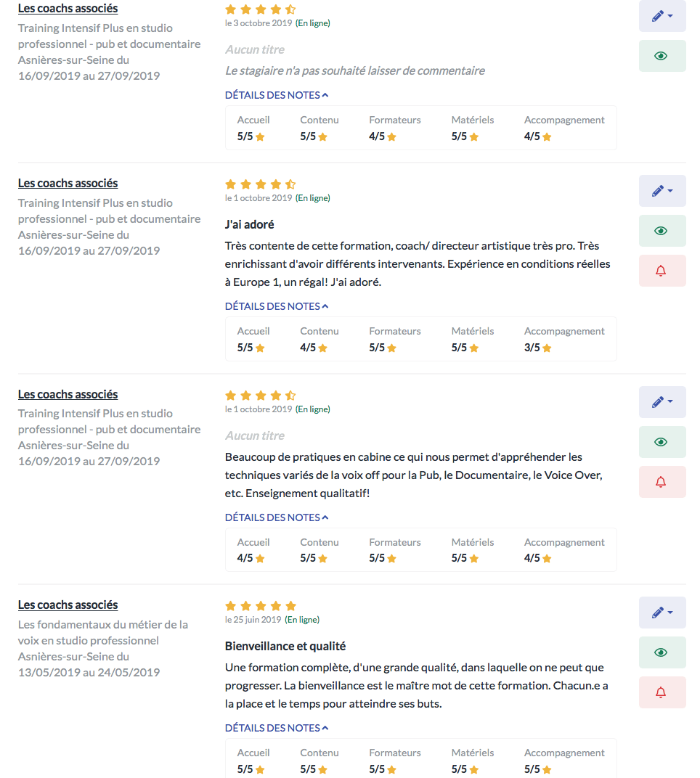
Task: Open pencil edit dropdown for 'Bienveillance et qualité' review
Action: [662, 613]
